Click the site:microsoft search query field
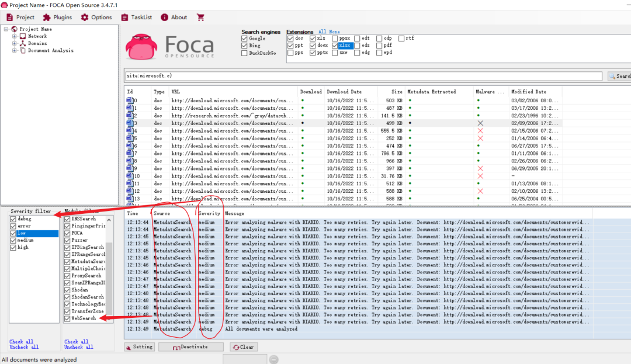Image resolution: width=631 pixels, height=364 pixels. click(363, 76)
